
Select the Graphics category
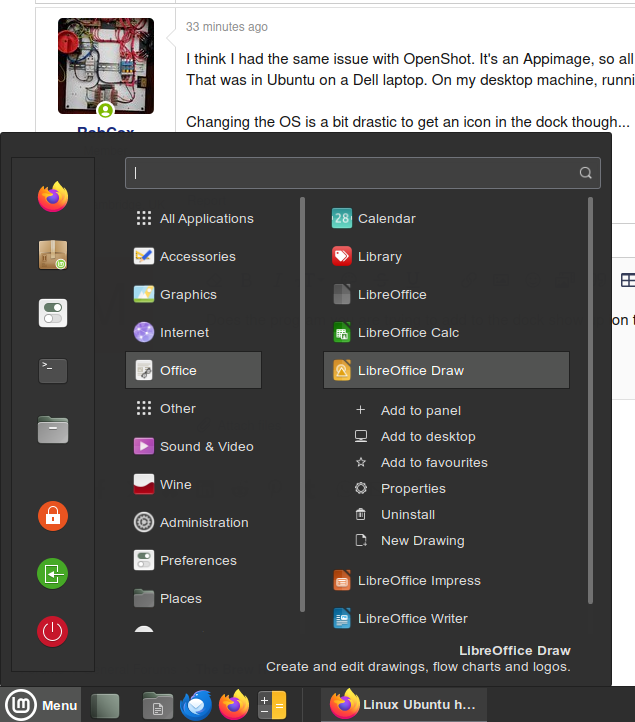point(188,295)
